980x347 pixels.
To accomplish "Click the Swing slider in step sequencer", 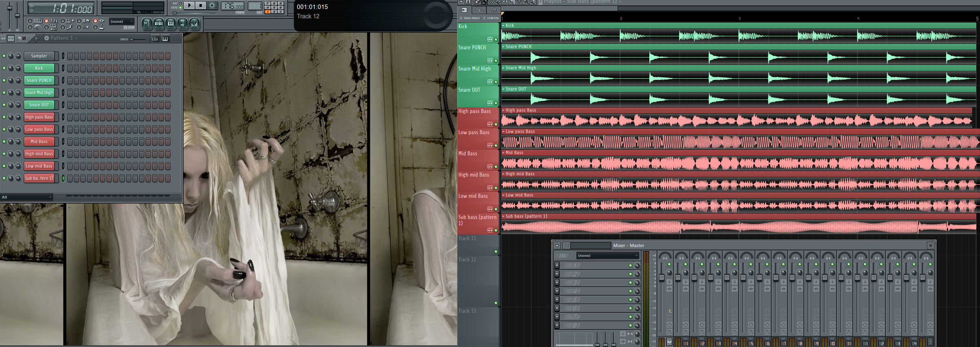I will click(137, 39).
